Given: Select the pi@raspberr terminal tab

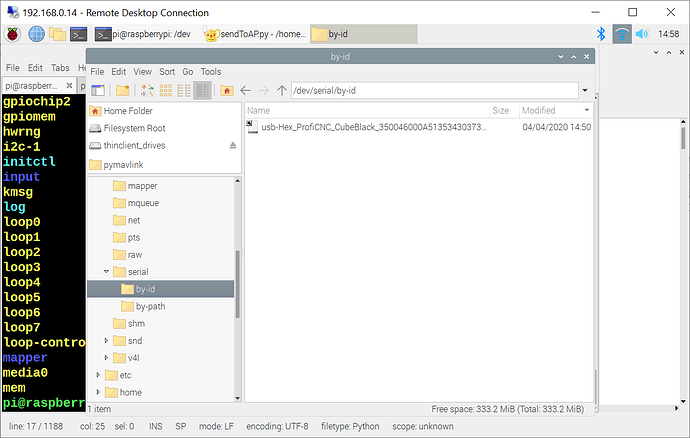Looking at the screenshot, I should click(x=37, y=85).
